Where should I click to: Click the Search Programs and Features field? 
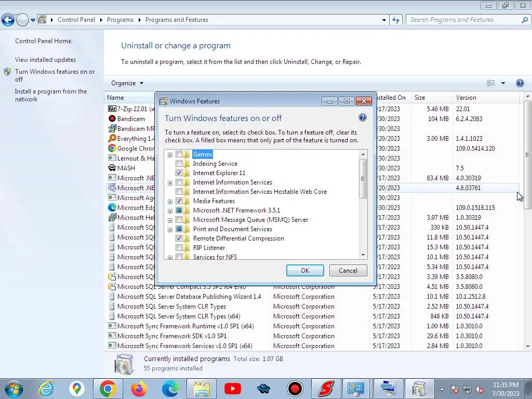click(x=464, y=20)
